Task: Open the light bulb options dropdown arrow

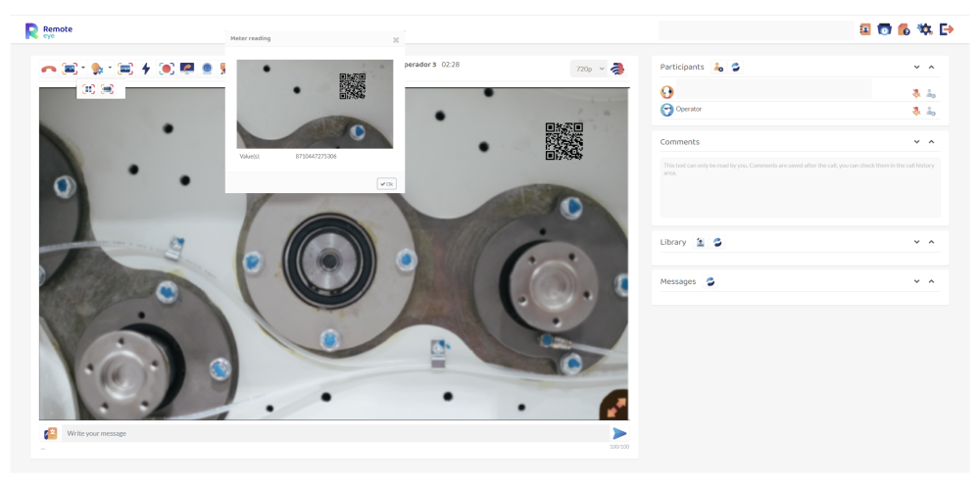Action: 110,68
